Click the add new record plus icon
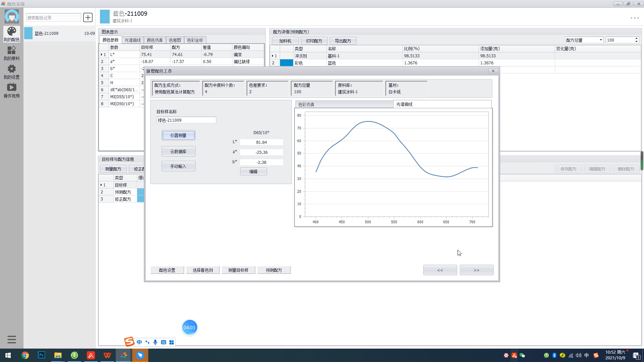Screen dimensions: 644x362 [x=88, y=17]
